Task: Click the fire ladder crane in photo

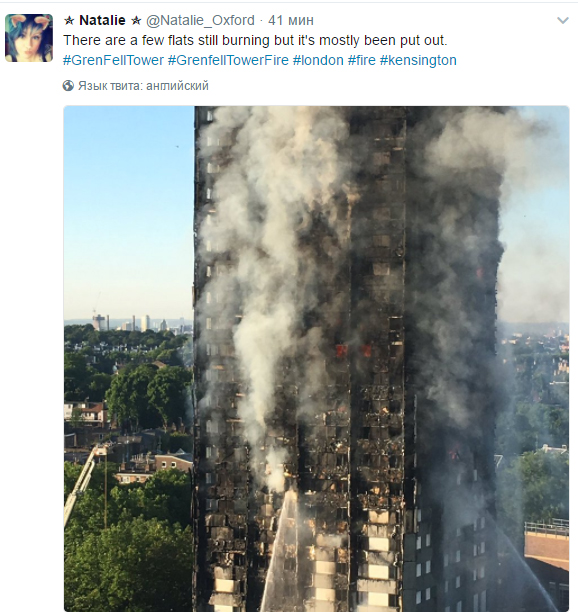Action: tap(84, 485)
